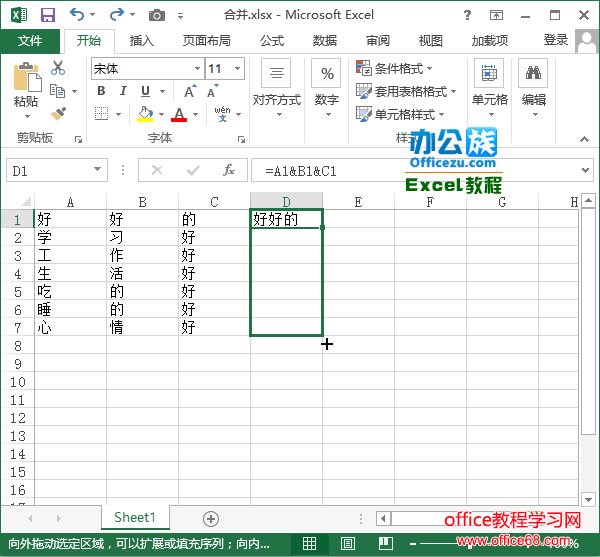Viewport: 600px width, 557px height.
Task: Click the formula bar showing =A1&B1&C1
Action: (x=420, y=171)
